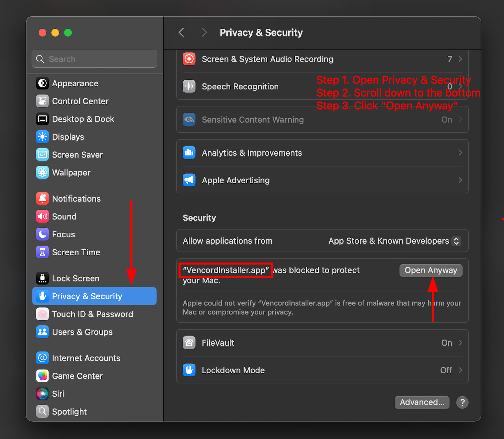Click the Game Center icon
504x439 pixels.
42,376
